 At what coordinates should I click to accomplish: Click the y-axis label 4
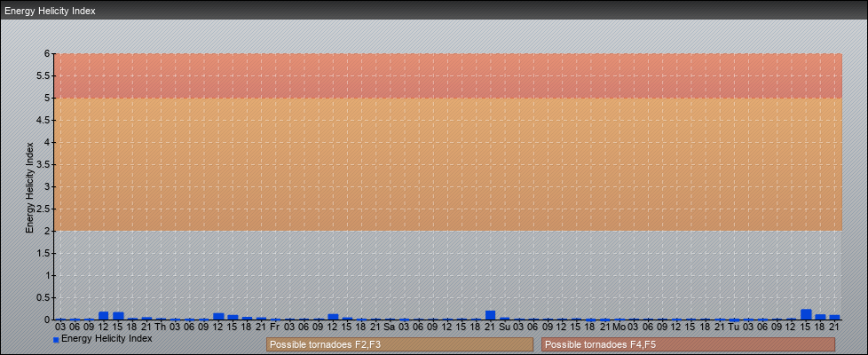click(x=48, y=142)
